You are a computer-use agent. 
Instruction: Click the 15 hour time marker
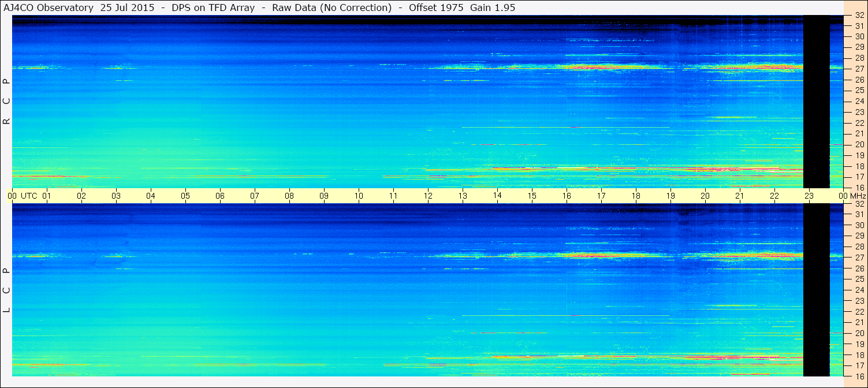click(x=532, y=196)
